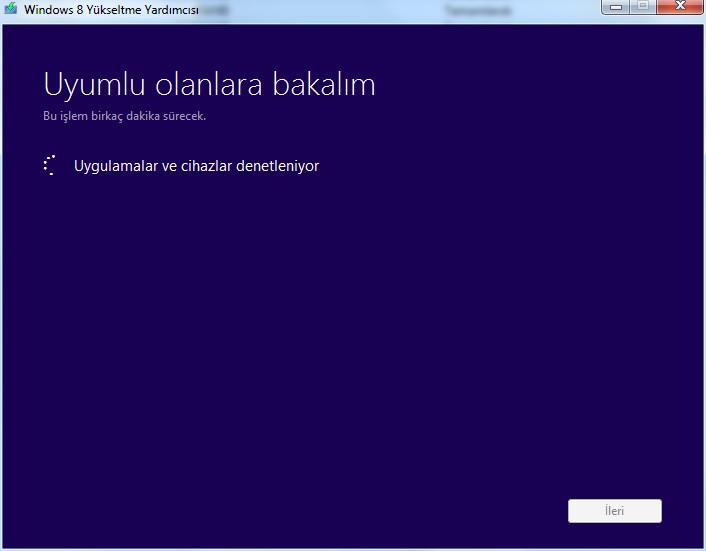Close the Windows 8 Yükseltme Yardımcısı window
This screenshot has height=551, width=706.
pyautogui.click(x=680, y=7)
